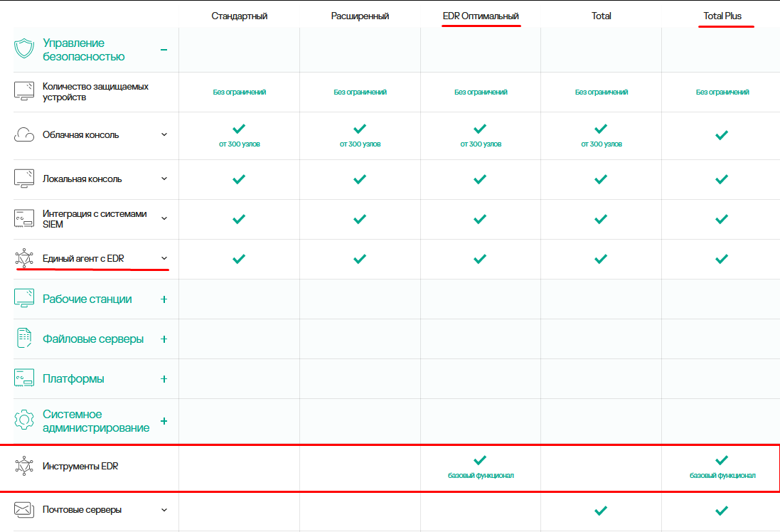Click the Инструменты EDR row icon
The width and height of the screenshot is (780, 532).
24,466
